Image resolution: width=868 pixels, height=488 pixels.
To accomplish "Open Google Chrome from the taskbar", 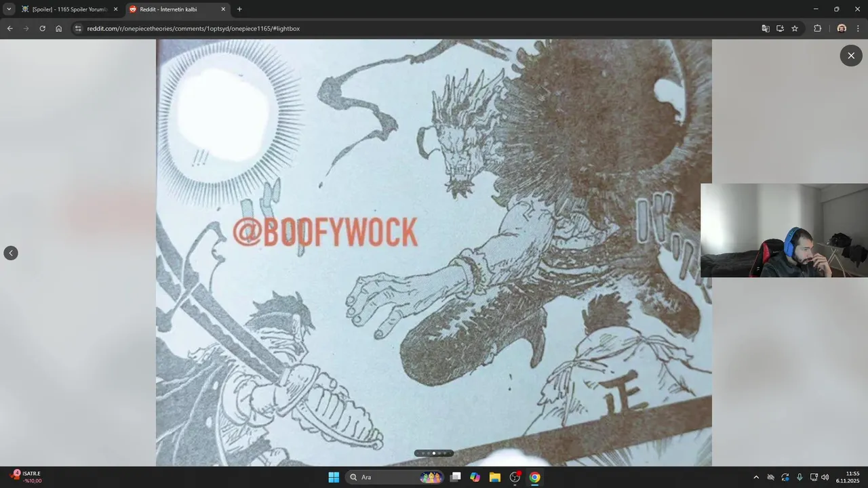I will click(534, 477).
